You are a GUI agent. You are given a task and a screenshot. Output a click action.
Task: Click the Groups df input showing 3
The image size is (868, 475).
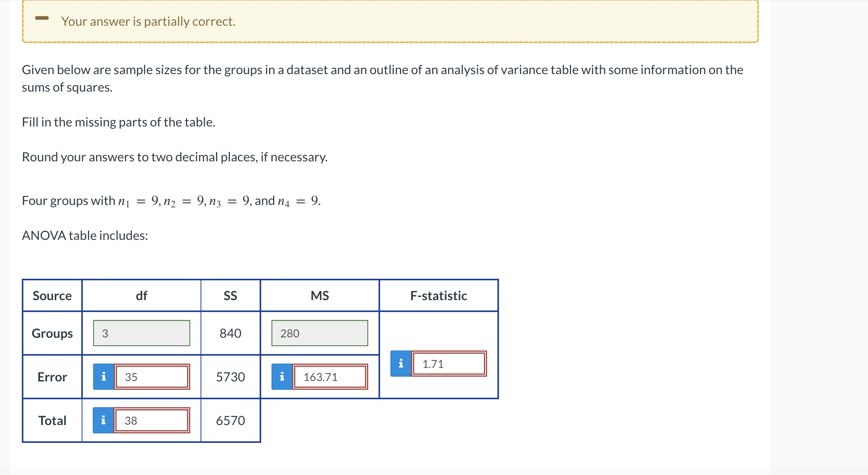[x=141, y=333]
